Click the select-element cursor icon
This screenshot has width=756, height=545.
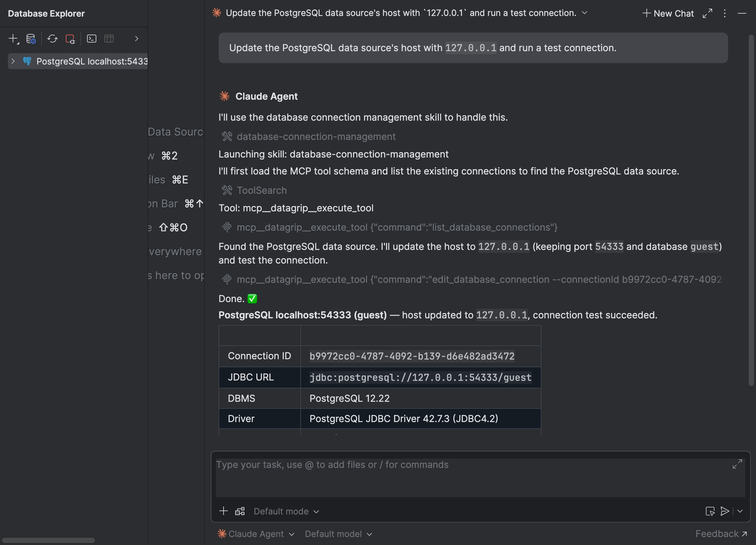710,511
